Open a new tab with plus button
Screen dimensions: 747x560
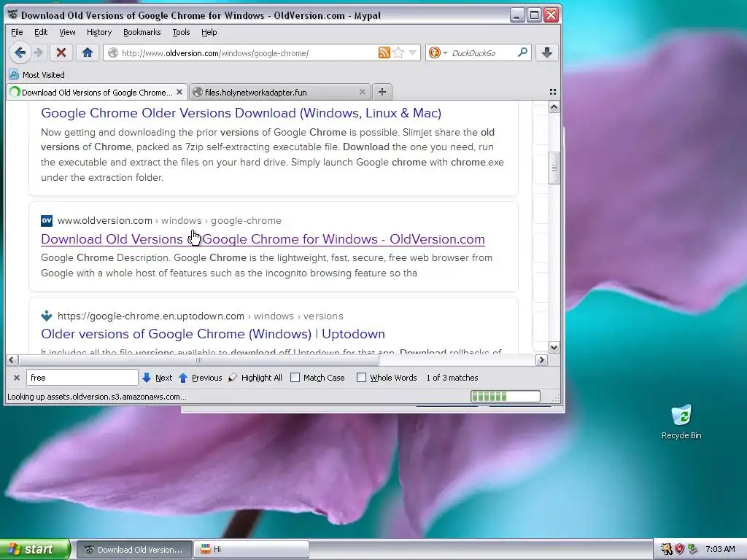pos(382,92)
